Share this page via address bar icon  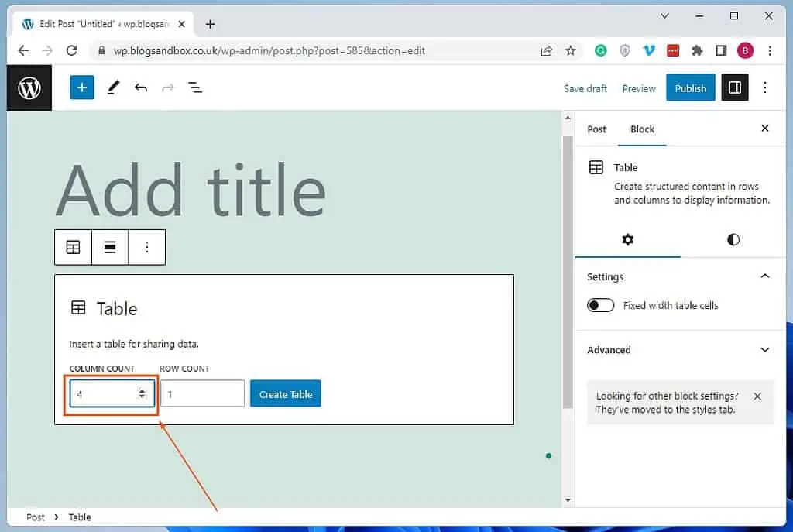pos(546,50)
